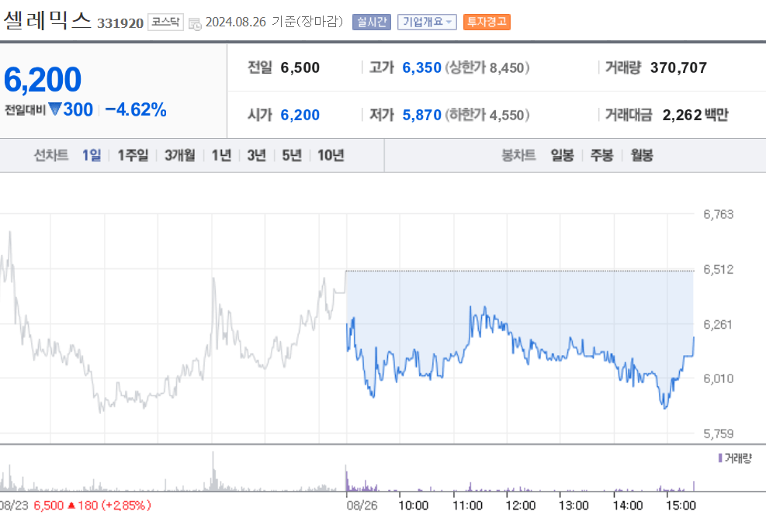Click the 13:00 time axis label
The width and height of the screenshot is (766, 532).
point(574,505)
